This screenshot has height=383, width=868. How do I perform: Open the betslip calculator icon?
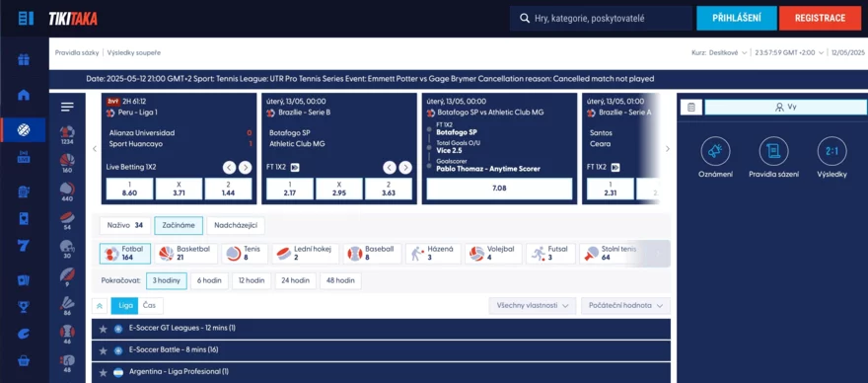[x=690, y=107]
